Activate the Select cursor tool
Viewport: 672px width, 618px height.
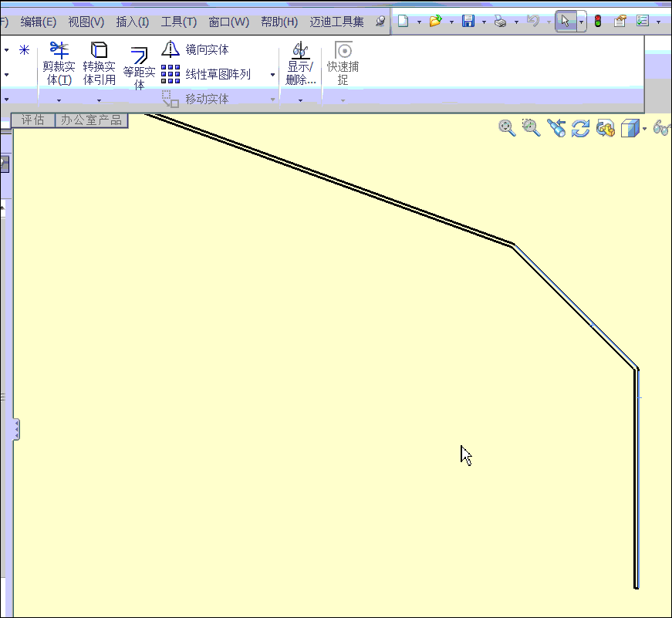tap(566, 21)
